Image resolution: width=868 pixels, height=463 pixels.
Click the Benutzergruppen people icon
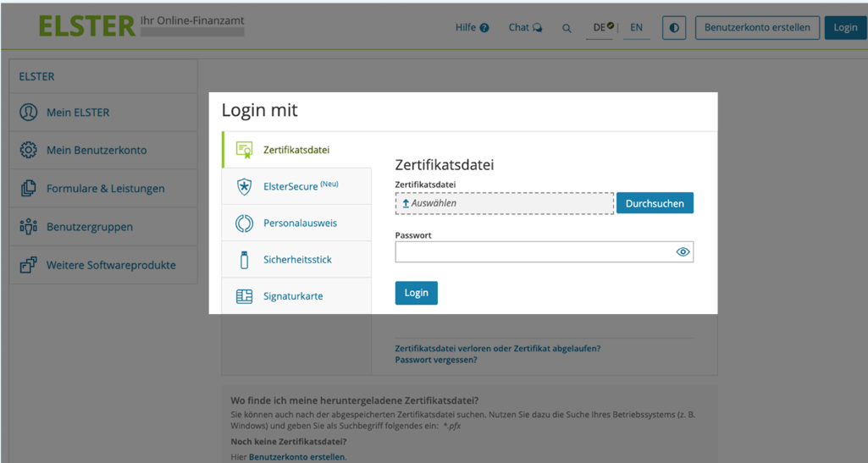click(28, 227)
